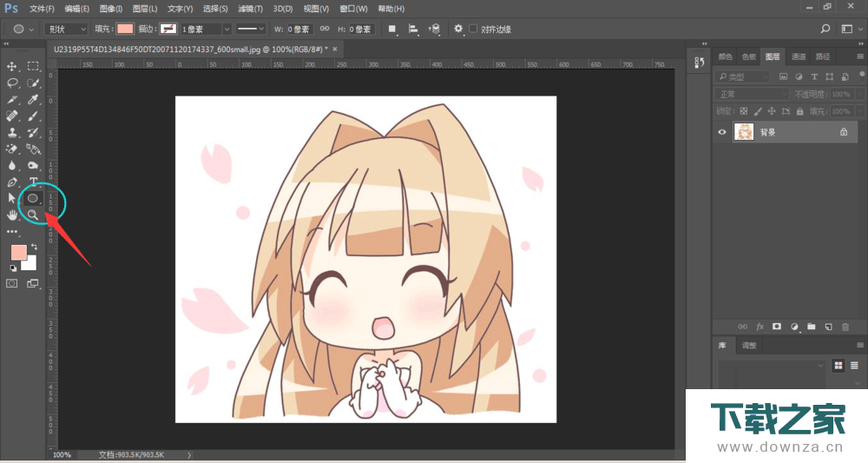Select the Rectangular Marquee tool
868x463 pixels.
point(33,67)
